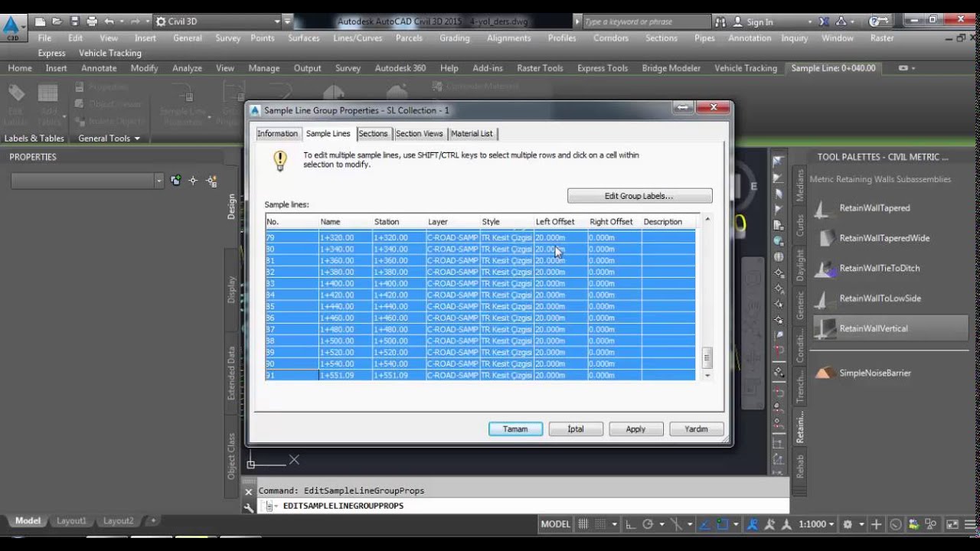The width and height of the screenshot is (980, 551).
Task: Toggle 2D object snap in status bar
Action: (x=724, y=524)
